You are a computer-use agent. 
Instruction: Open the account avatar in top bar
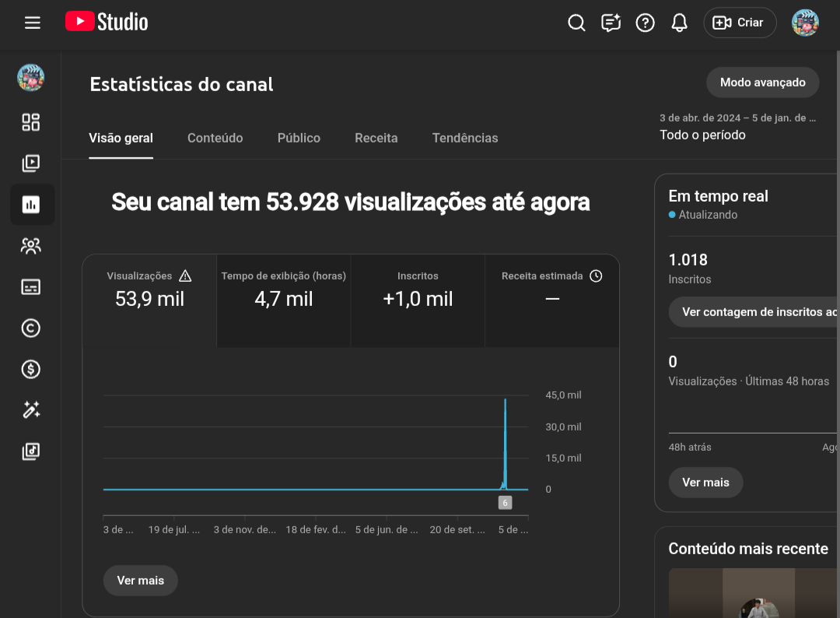coord(805,23)
